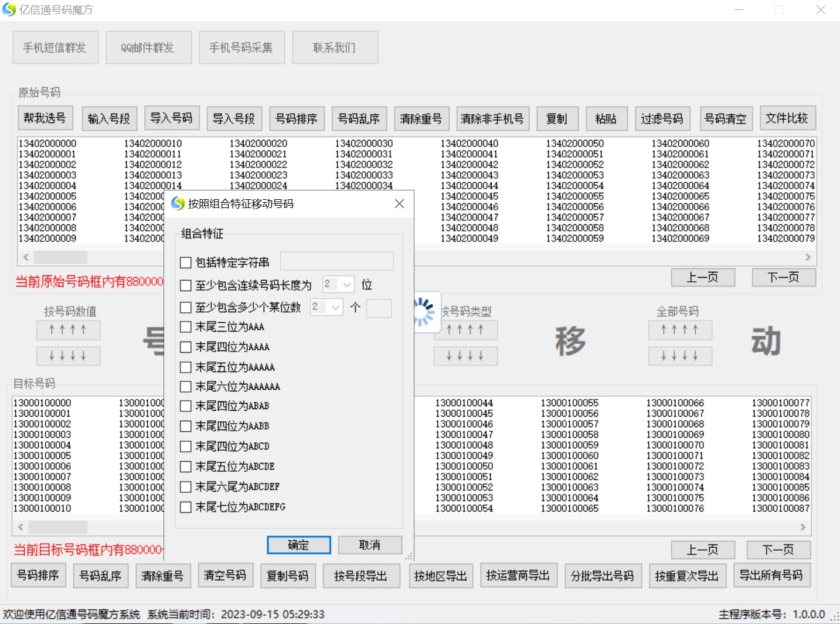Click the up arrows under 按号码数值
The image size is (840, 624).
68,330
